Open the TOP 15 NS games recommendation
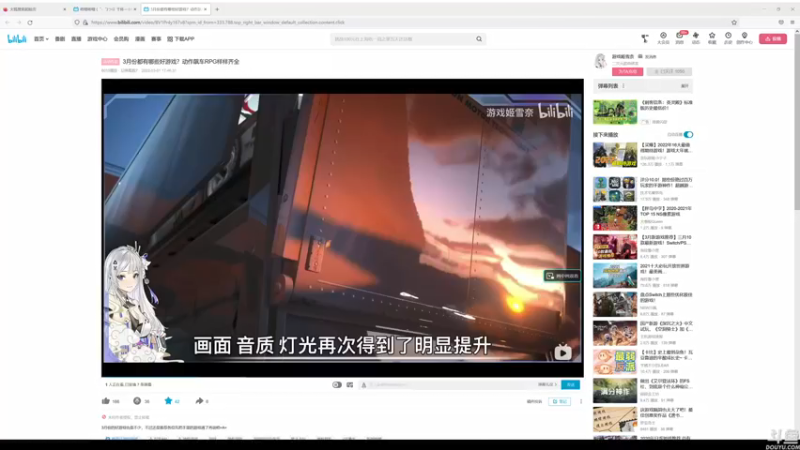Image resolution: width=800 pixels, height=450 pixels. [x=615, y=218]
